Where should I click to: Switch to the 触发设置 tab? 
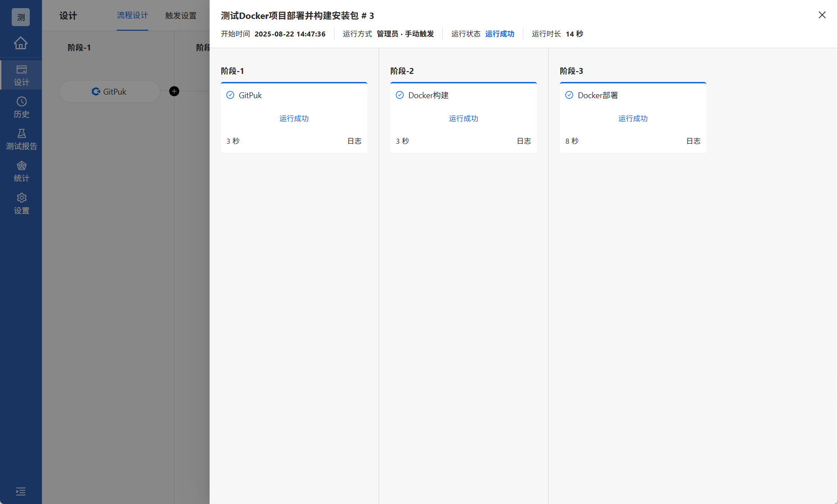180,15
